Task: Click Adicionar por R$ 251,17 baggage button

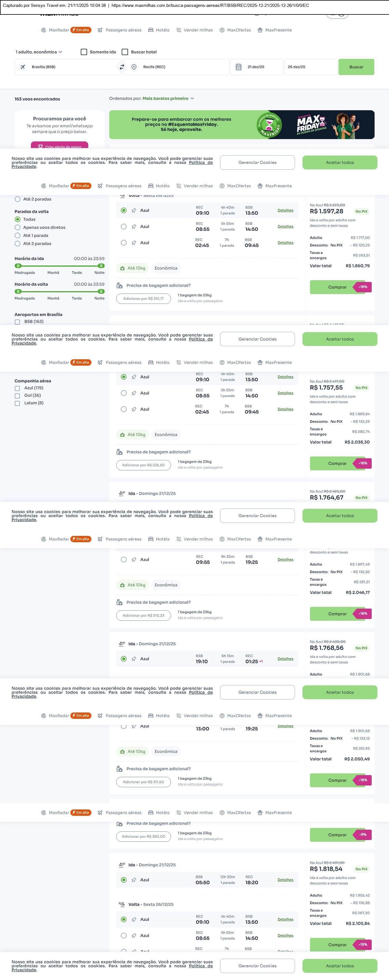Action: (x=143, y=299)
